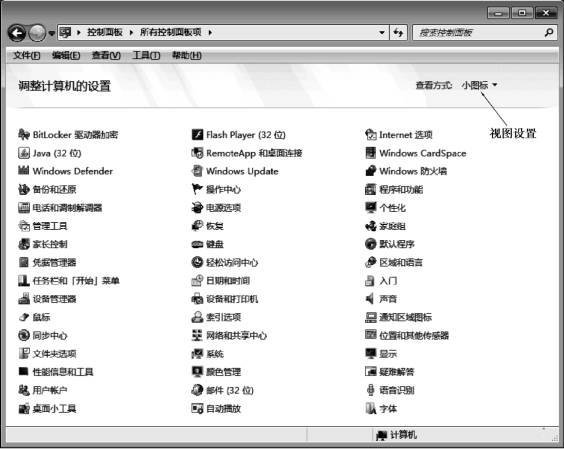Click the search magnifier button

tap(549, 33)
